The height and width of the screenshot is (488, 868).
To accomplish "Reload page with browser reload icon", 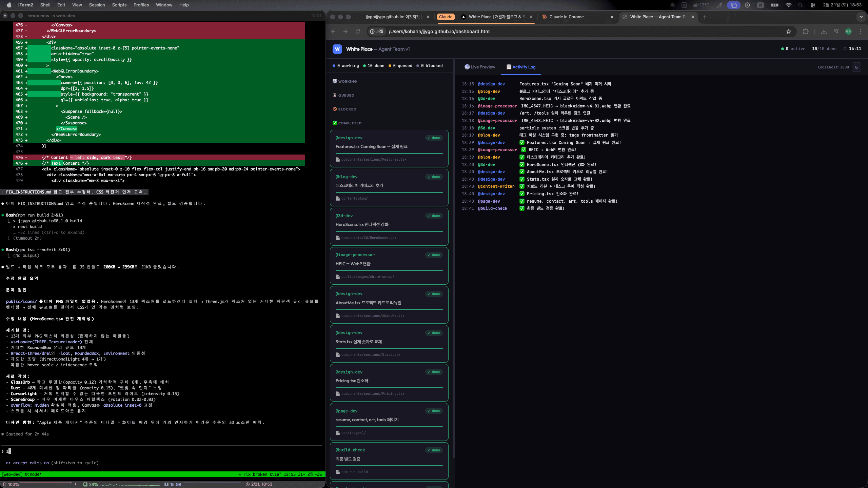I will pyautogui.click(x=357, y=32).
